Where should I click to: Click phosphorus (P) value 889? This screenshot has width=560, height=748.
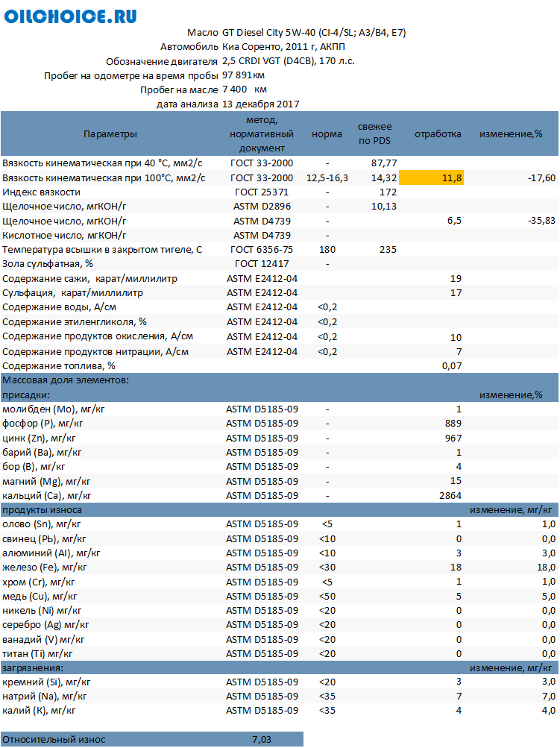pyautogui.click(x=453, y=423)
